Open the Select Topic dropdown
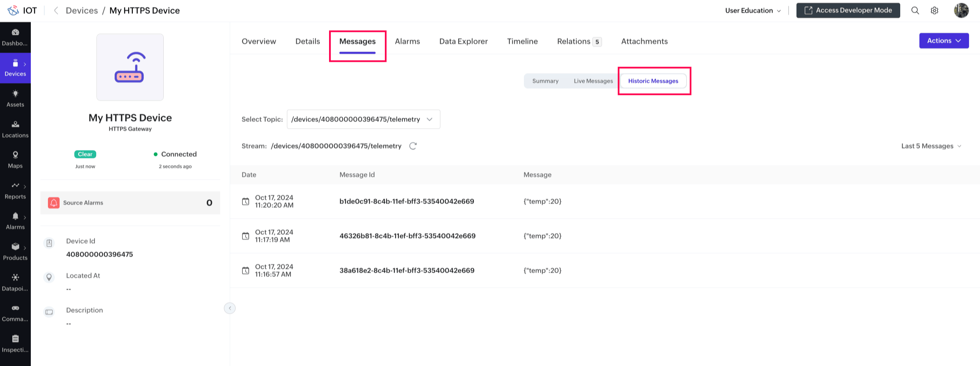 pyautogui.click(x=363, y=119)
